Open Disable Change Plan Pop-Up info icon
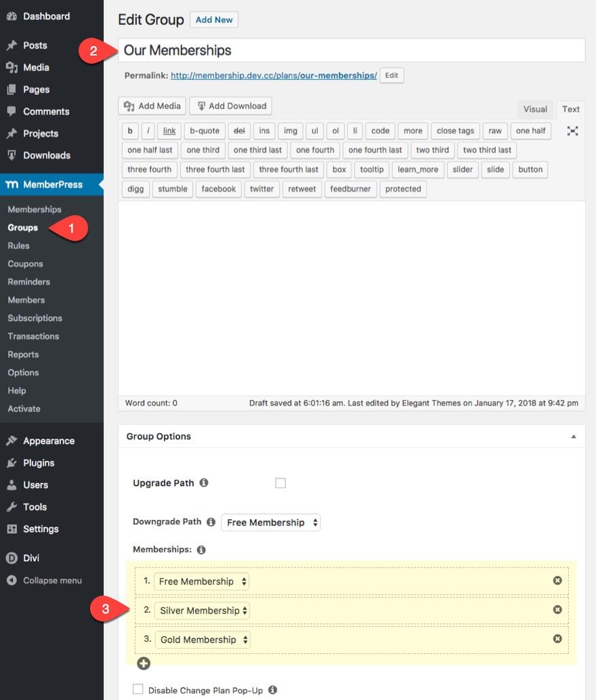596x700 pixels. (272, 690)
